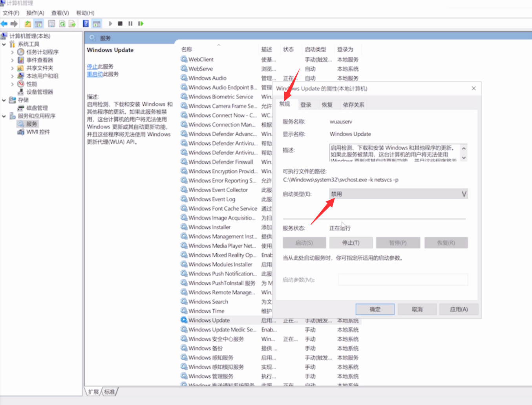Select 事件查看器 in the tree
Screen dimensions: 532x405
coord(40,60)
